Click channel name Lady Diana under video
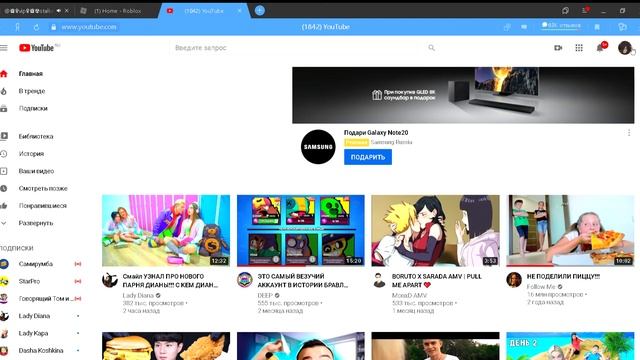Screen dimensions: 640x360 (x=138, y=296)
